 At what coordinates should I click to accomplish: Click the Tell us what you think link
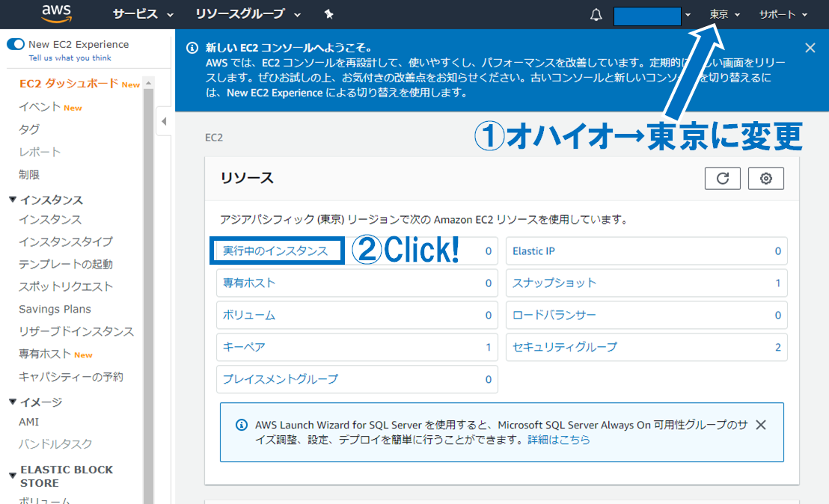(x=70, y=58)
